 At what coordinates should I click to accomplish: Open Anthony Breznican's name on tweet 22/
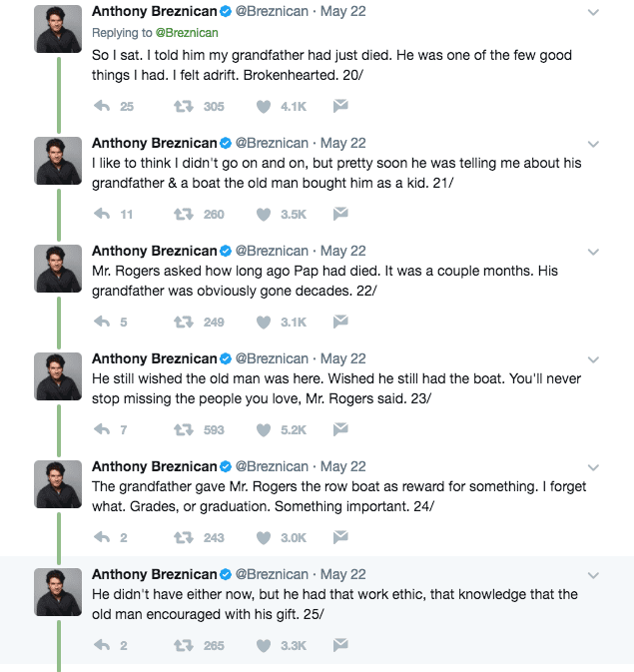[154, 251]
